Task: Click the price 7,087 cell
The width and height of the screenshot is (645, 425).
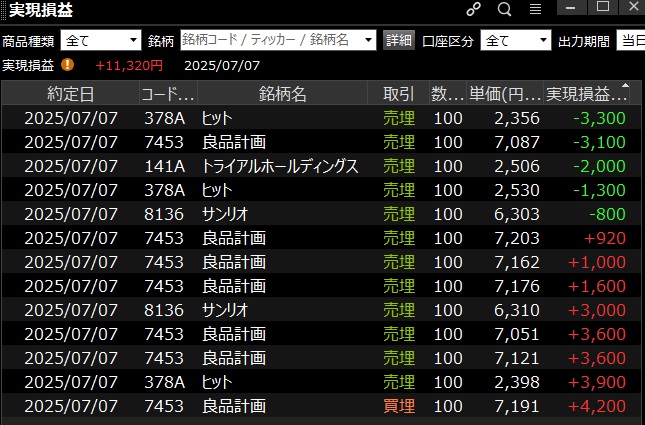Action: [x=517, y=142]
